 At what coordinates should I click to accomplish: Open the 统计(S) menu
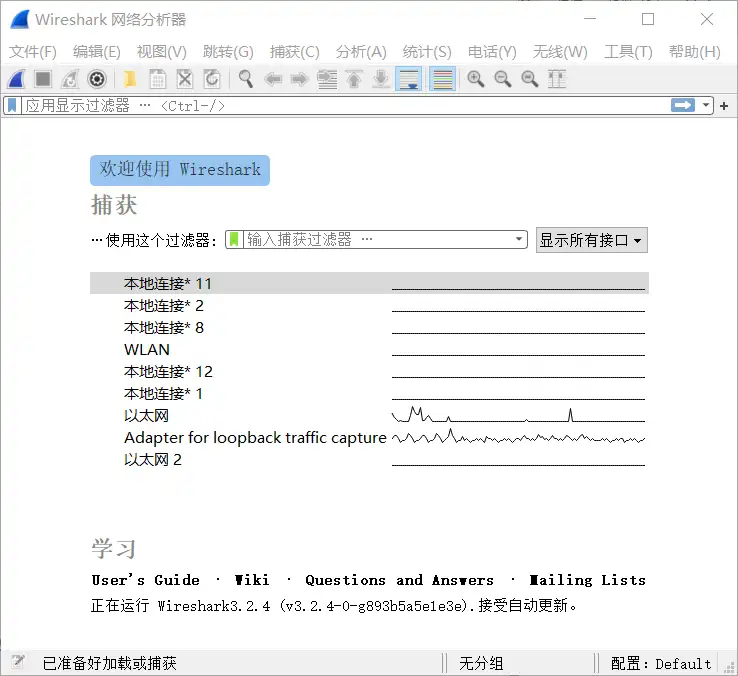click(x=427, y=52)
